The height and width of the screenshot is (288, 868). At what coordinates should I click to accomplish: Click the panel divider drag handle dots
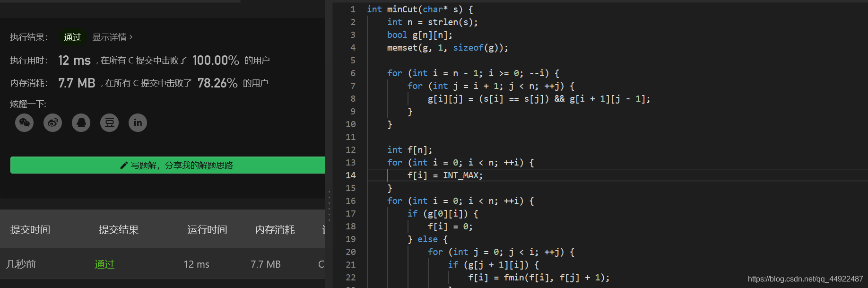click(x=329, y=206)
